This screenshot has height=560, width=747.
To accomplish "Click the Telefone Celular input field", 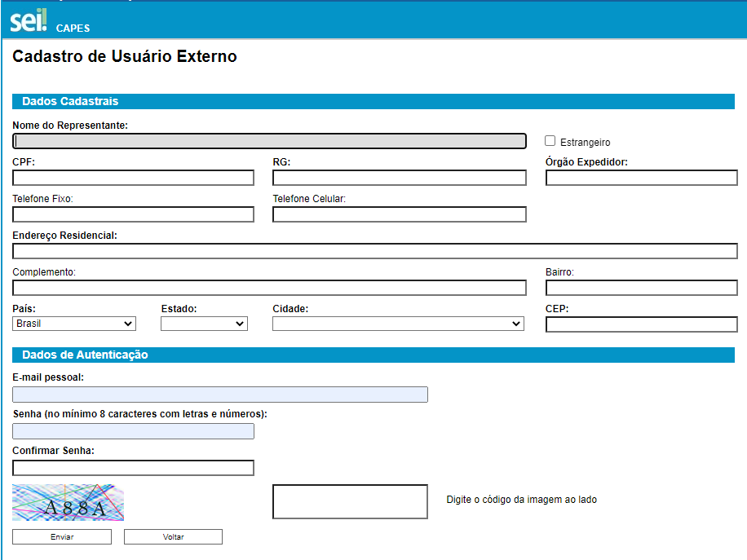I will pos(399,214).
